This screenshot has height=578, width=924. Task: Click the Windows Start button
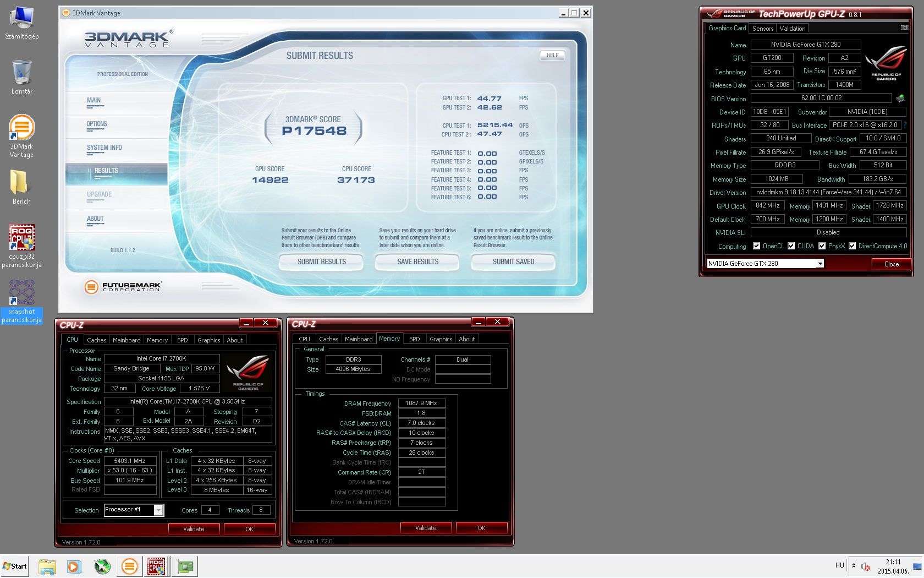point(15,566)
